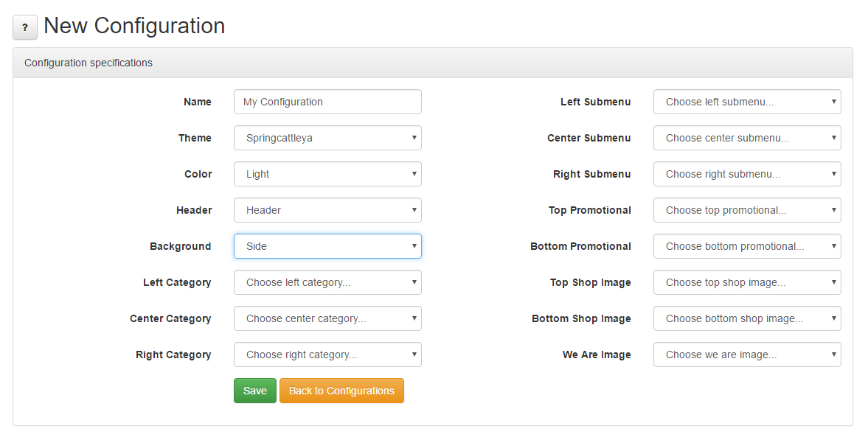Open the Top Shop Image dropdown
The height and width of the screenshot is (440, 868).
(747, 282)
